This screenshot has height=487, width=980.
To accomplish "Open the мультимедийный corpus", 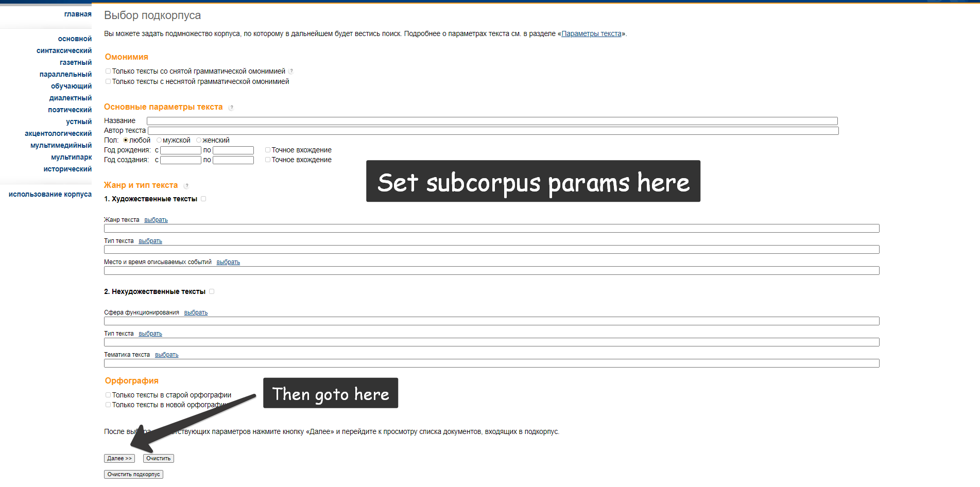I will pos(61,145).
